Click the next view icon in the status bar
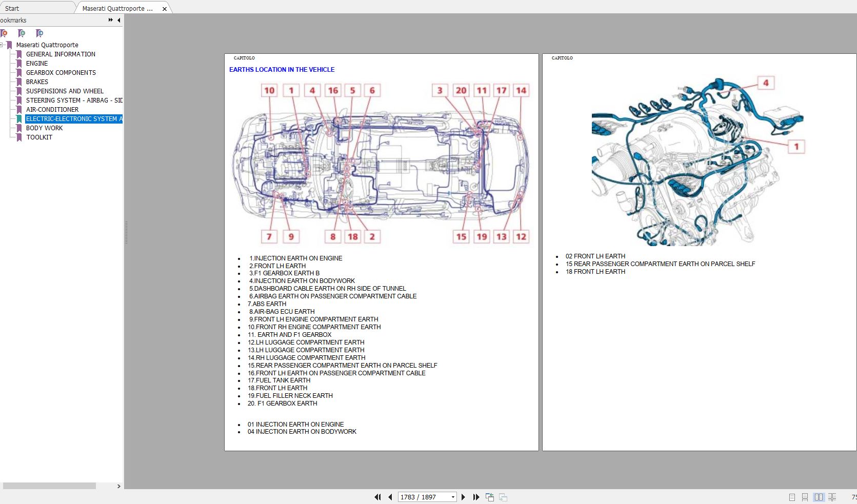857x504 pixels. click(x=503, y=497)
